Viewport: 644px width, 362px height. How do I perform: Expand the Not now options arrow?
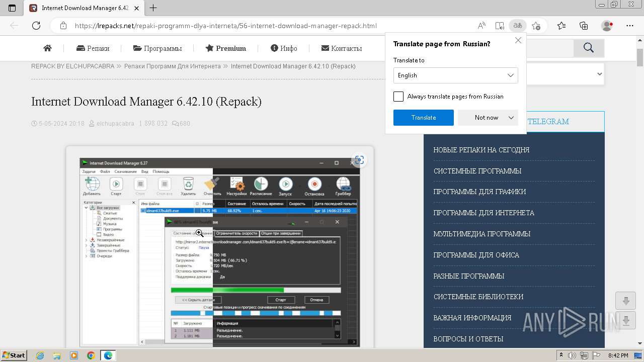point(511,118)
